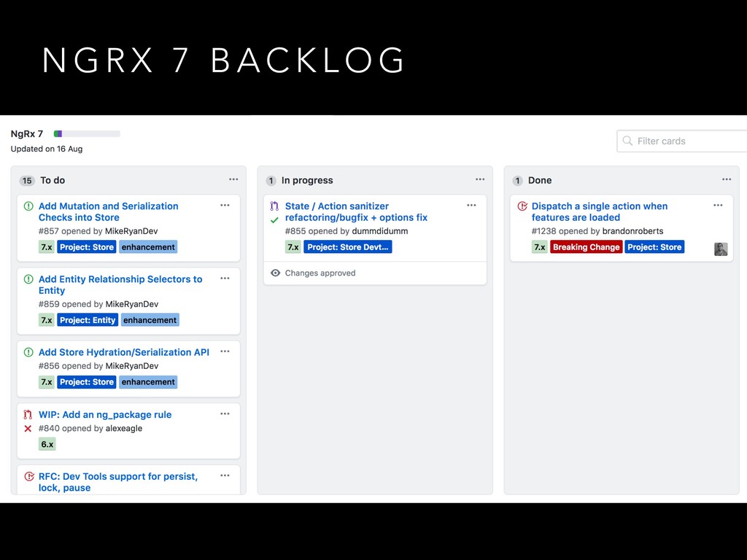Click Project: Store label on #1238 card
The image size is (747, 560).
pos(654,247)
